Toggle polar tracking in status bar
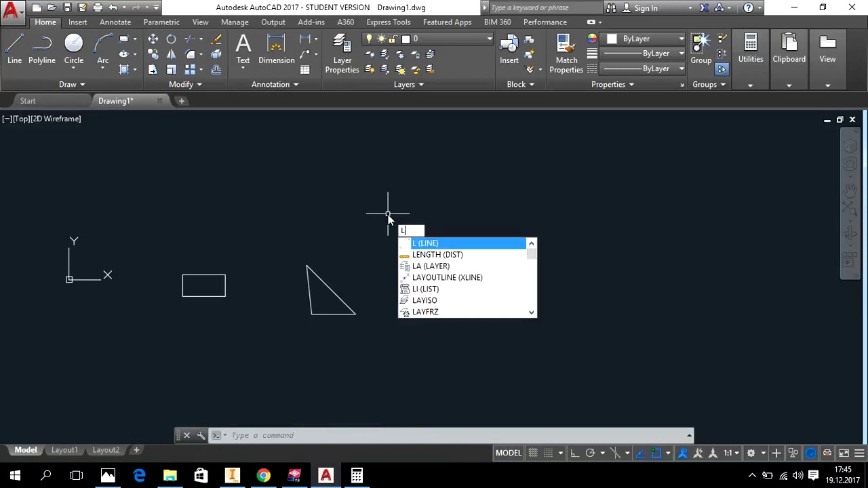Image resolution: width=868 pixels, height=488 pixels. (x=590, y=453)
